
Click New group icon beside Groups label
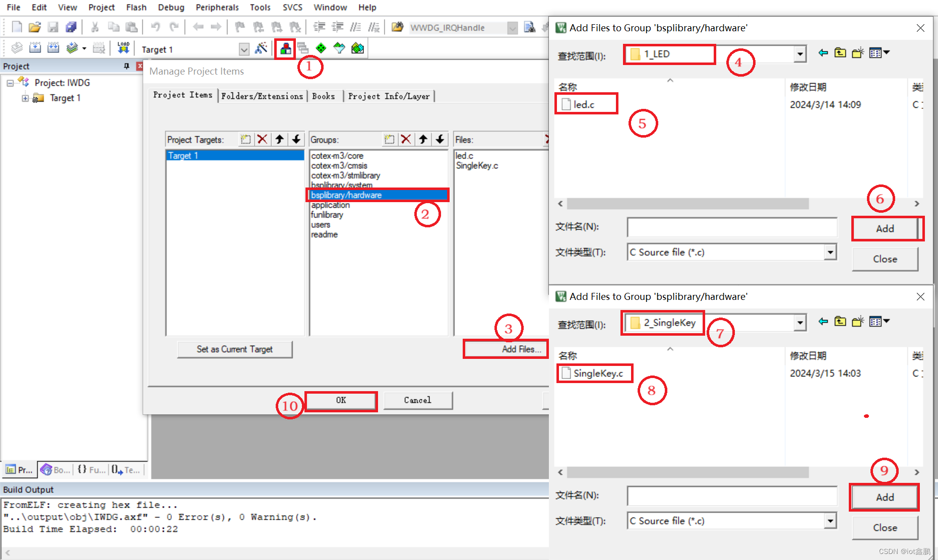click(x=389, y=140)
